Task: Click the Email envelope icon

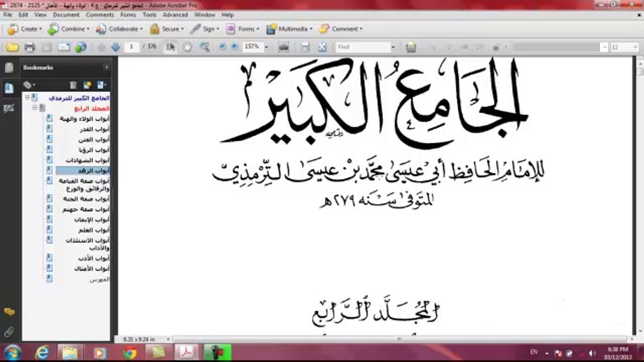Action: tap(64, 47)
